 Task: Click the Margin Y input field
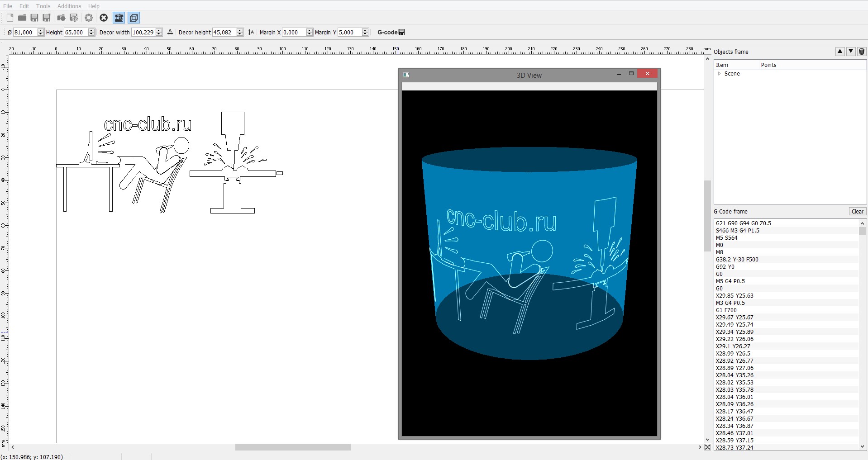[350, 32]
